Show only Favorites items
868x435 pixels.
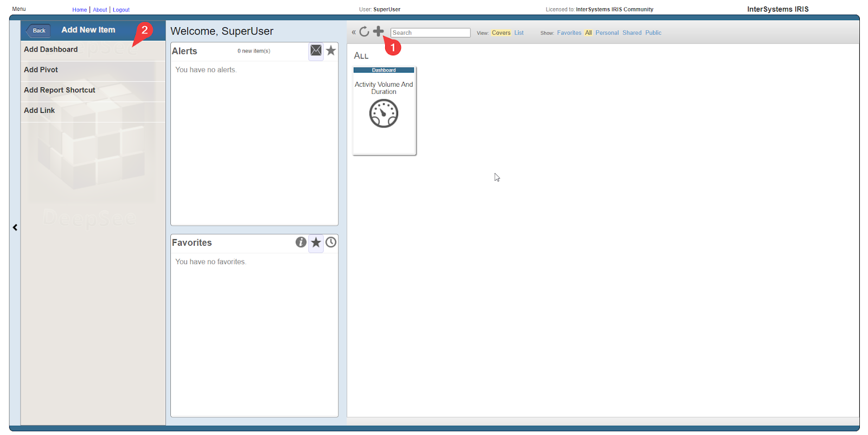click(569, 33)
